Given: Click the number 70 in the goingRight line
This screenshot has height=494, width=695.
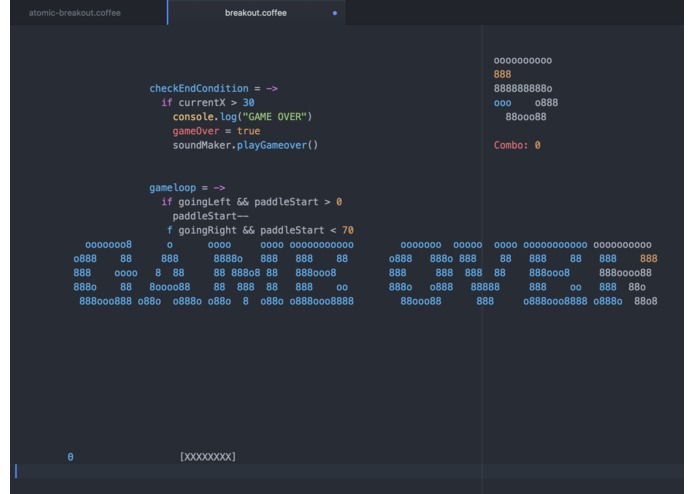Looking at the screenshot, I should (348, 230).
